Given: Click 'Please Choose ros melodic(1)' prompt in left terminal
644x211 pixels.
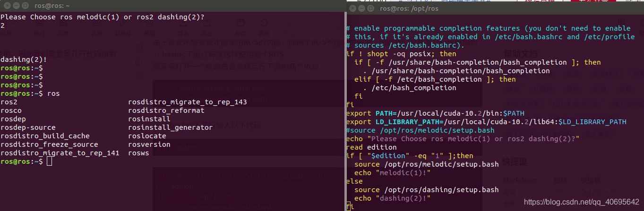Looking at the screenshot, I should coord(103,17).
